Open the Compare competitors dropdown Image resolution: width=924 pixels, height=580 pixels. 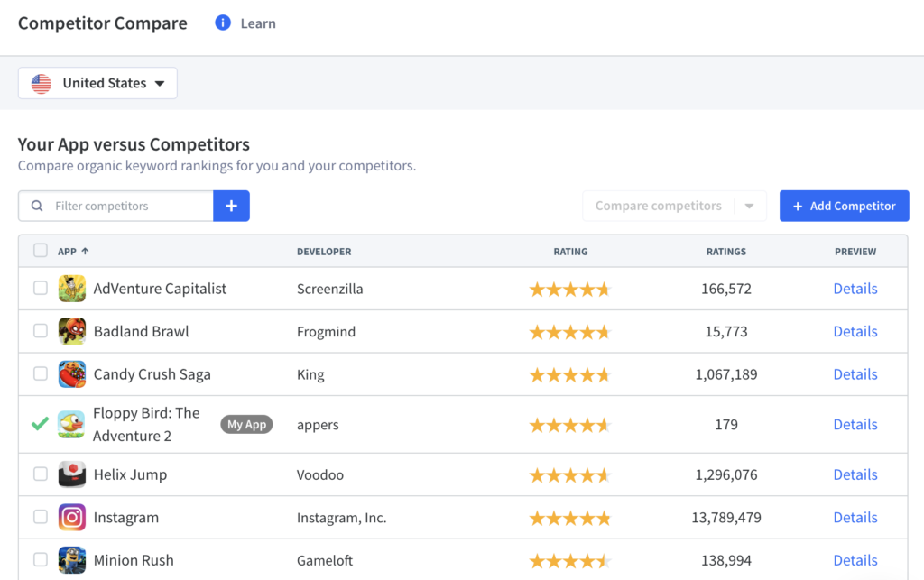[674, 206]
